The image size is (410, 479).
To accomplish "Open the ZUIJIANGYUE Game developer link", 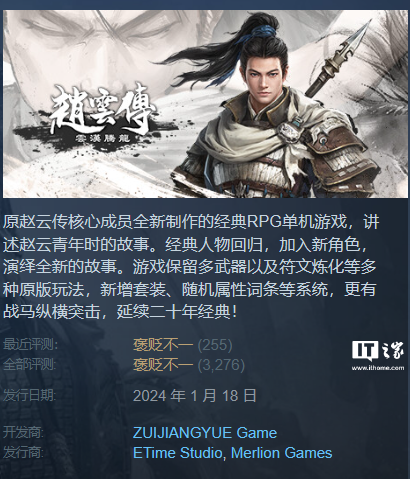I will 205,433.
